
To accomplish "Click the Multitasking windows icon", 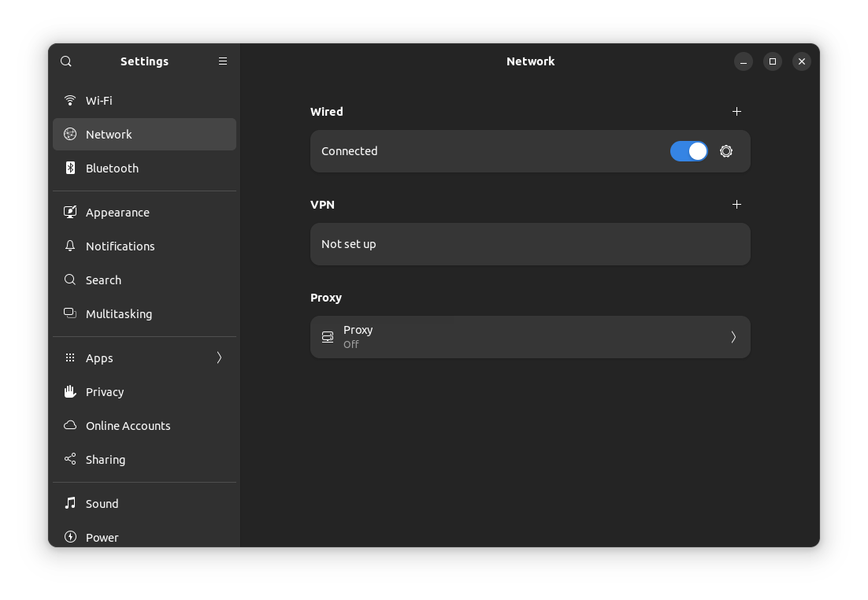I will (x=70, y=313).
